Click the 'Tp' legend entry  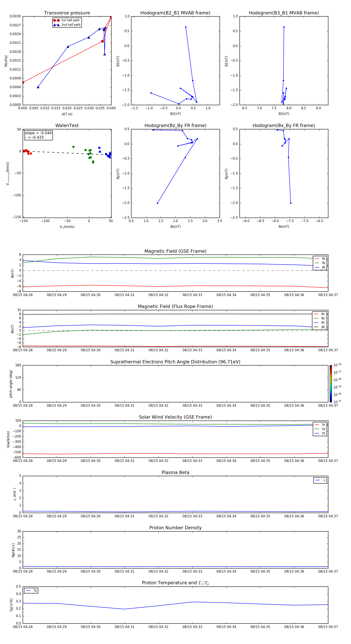coord(31,591)
